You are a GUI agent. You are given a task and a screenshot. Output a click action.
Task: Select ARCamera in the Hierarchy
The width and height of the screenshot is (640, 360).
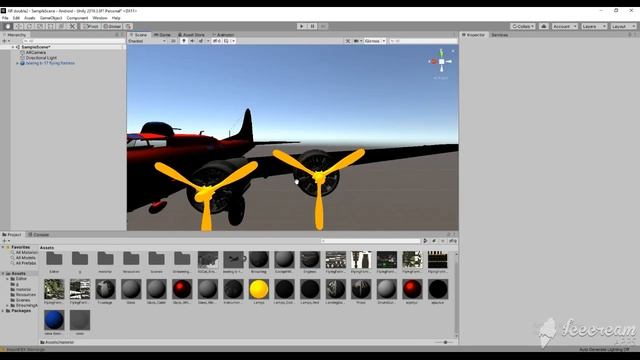tap(36, 53)
